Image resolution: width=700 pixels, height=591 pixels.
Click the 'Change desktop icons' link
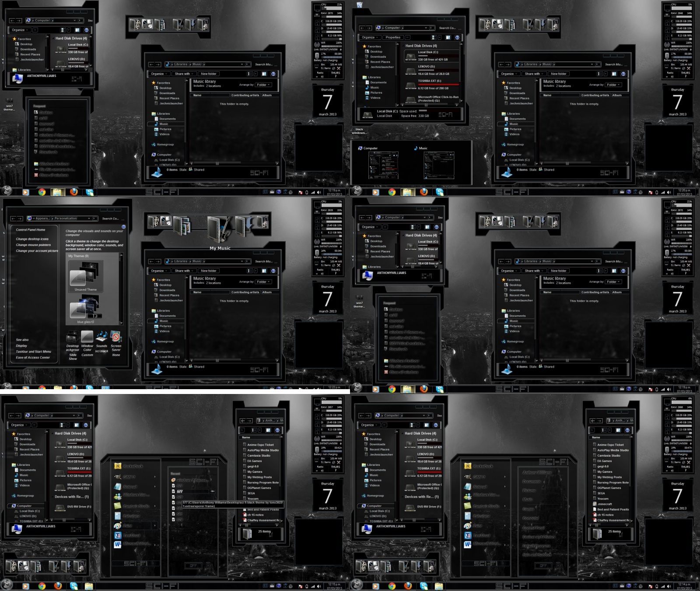(x=32, y=239)
